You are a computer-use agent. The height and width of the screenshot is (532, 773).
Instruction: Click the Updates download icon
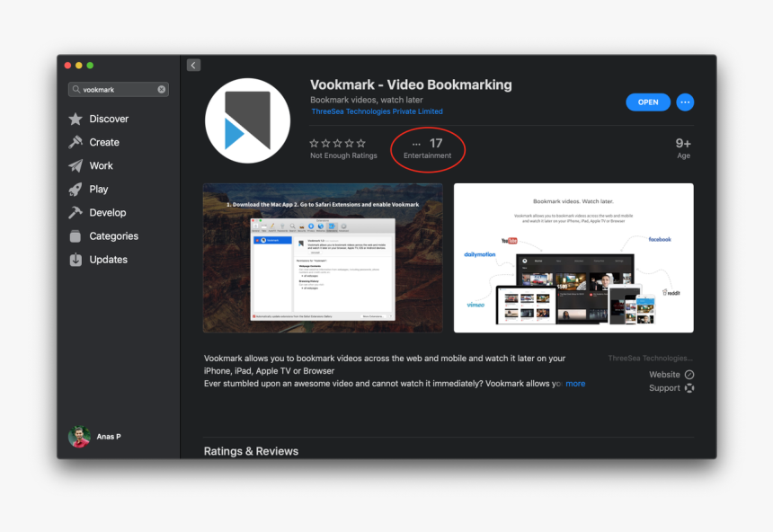tap(76, 260)
